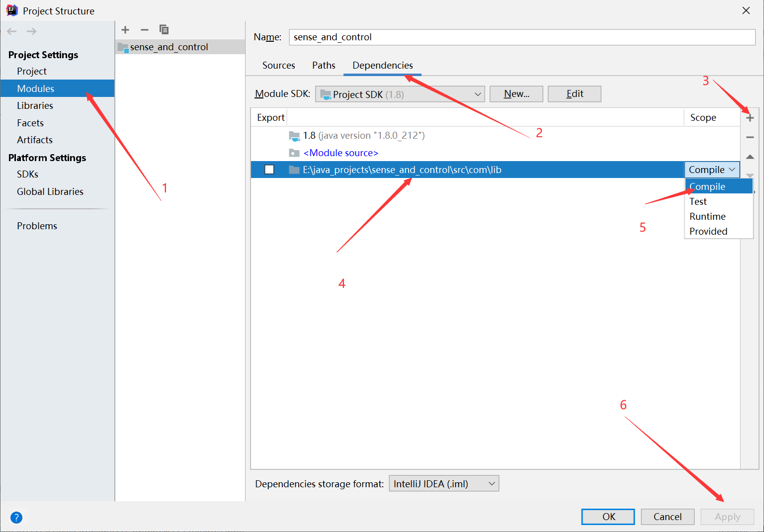Image resolution: width=764 pixels, height=532 pixels.
Task: Choose Provided in the scope list
Action: pos(719,231)
